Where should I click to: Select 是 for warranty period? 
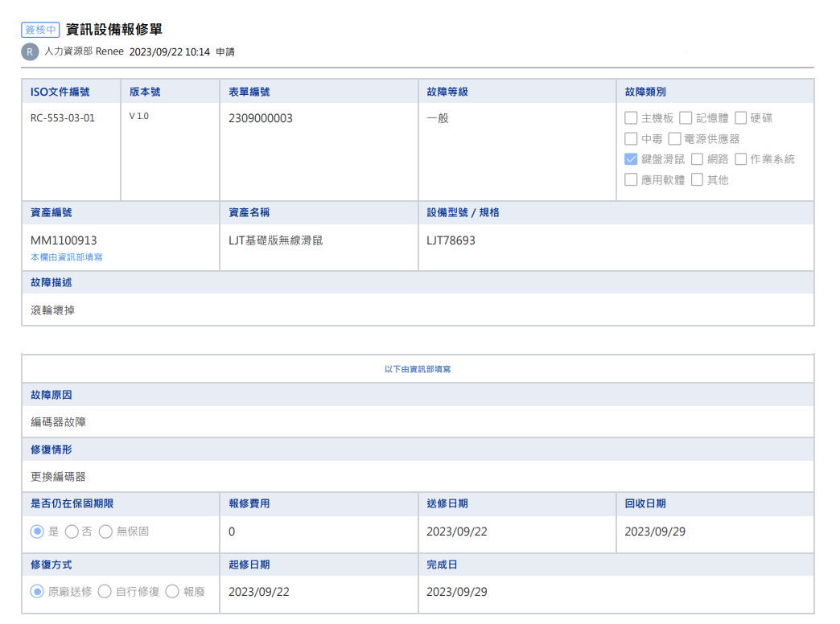point(37,532)
